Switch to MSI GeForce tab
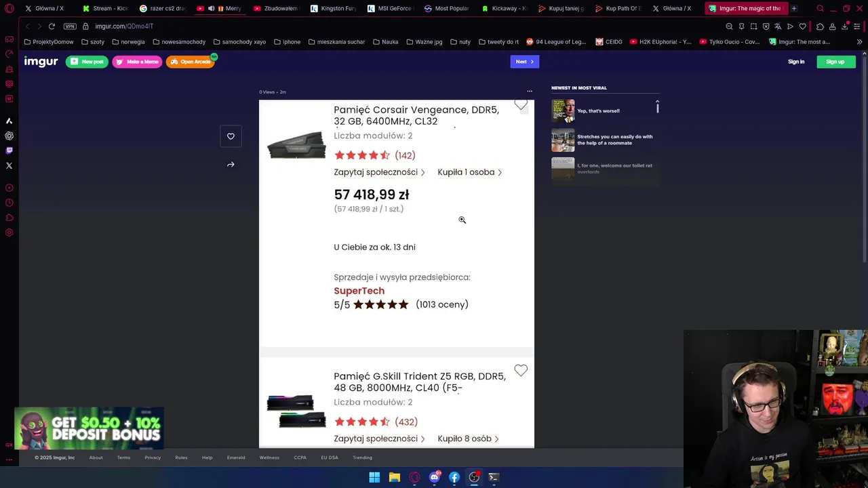This screenshot has width=868, height=488. (x=390, y=8)
